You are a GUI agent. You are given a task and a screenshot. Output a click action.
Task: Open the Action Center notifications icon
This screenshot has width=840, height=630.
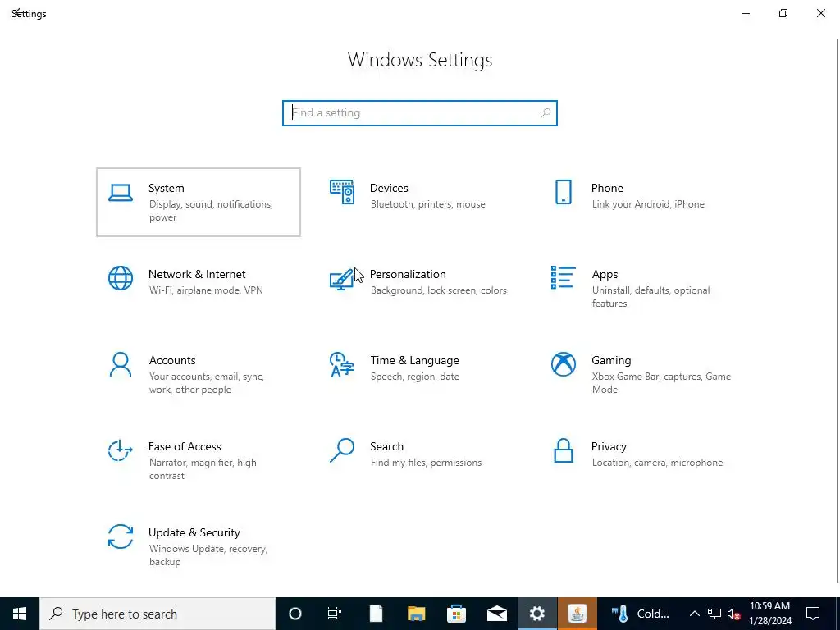coord(813,614)
